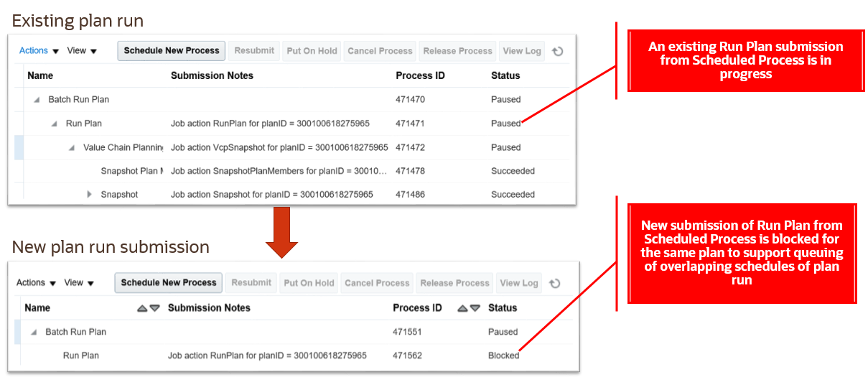
Task: Sort Process ID ascending in lower table
Action: (x=462, y=308)
